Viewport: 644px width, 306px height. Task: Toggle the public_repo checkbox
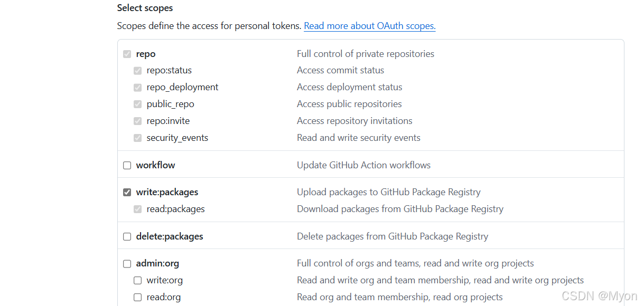pos(137,104)
